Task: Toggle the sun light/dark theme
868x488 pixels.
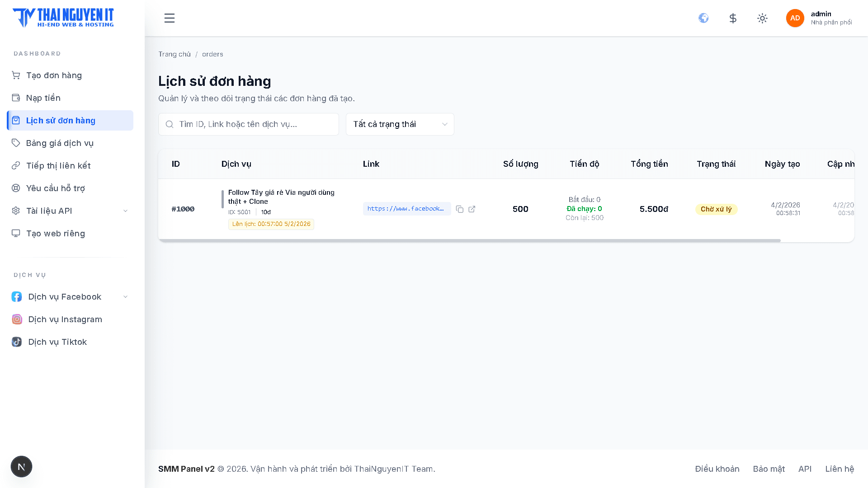Action: [762, 18]
